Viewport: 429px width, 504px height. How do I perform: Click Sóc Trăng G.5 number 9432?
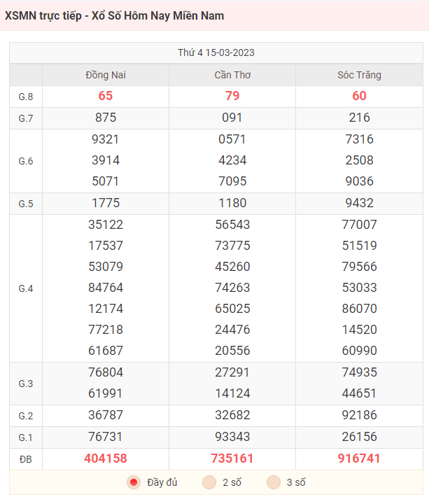click(359, 203)
